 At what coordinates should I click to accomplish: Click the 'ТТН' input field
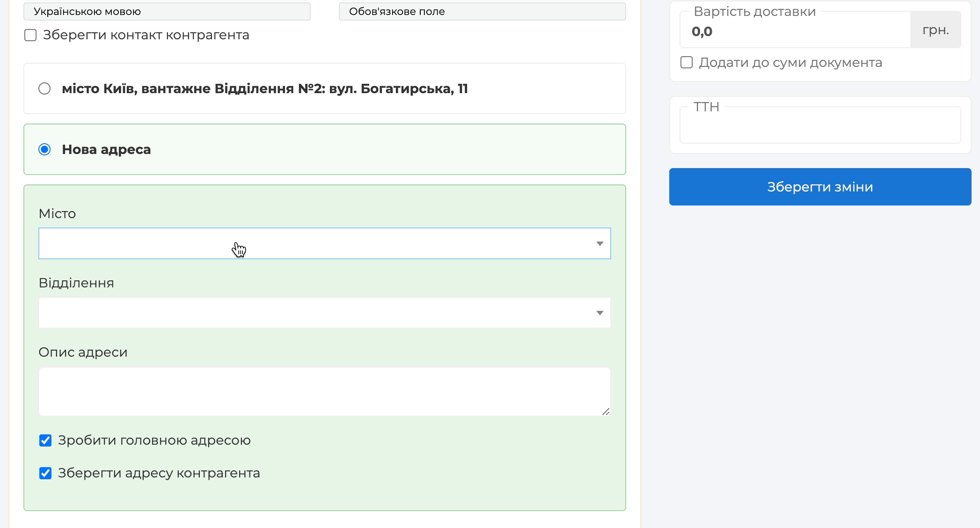820,125
